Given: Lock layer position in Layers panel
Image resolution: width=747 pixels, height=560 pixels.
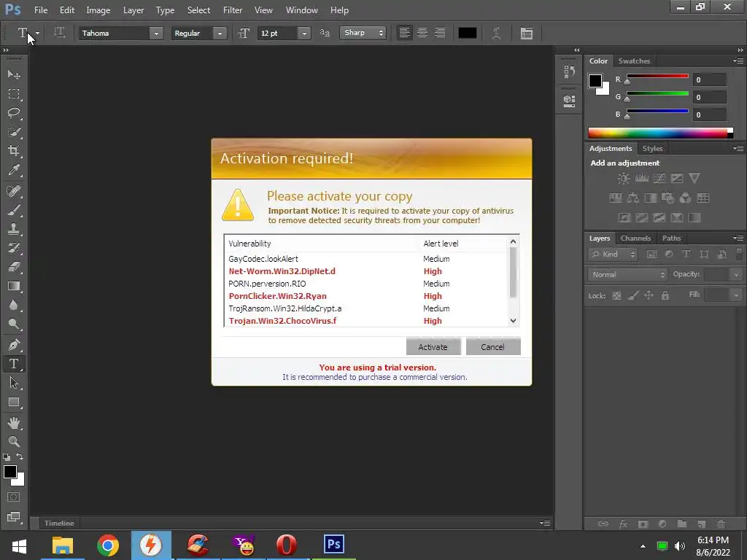Looking at the screenshot, I should click(x=649, y=296).
